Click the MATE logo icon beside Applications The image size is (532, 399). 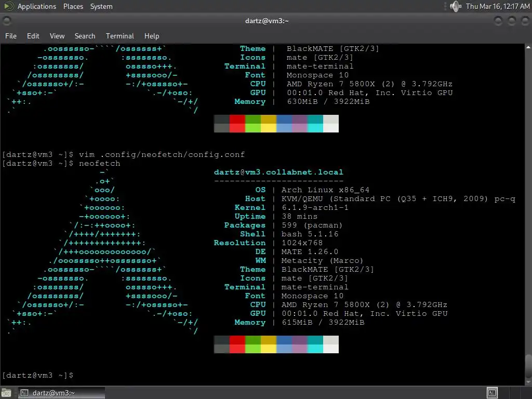8,6
